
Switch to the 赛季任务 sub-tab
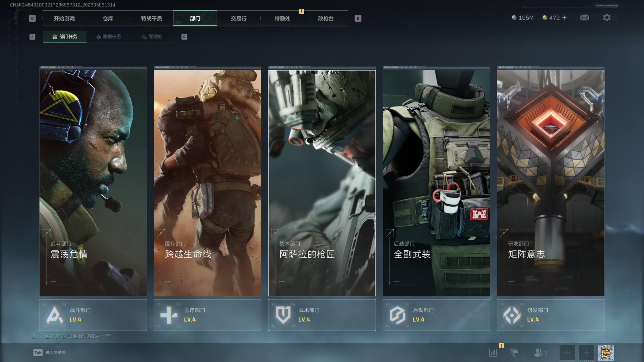point(108,37)
